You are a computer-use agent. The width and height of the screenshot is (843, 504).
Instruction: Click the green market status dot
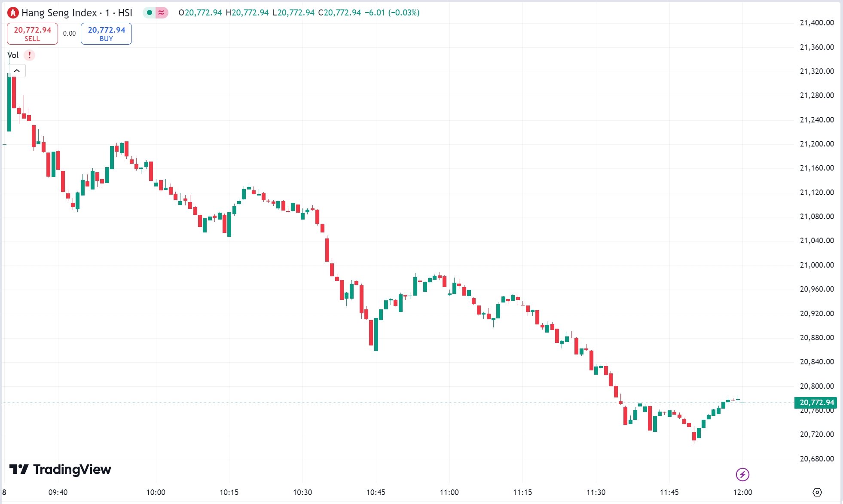(150, 12)
